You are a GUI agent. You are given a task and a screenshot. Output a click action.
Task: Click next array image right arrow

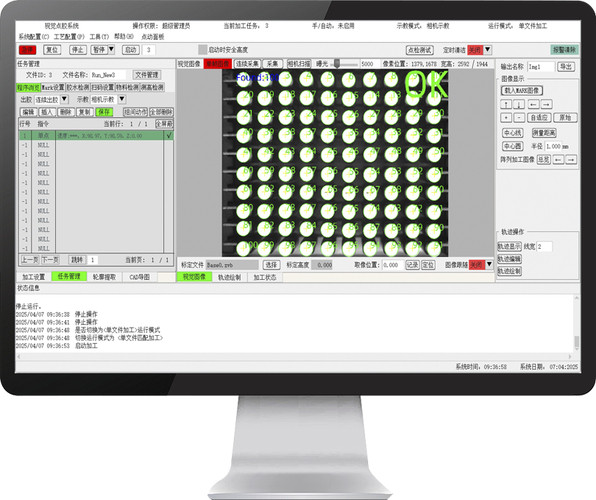pyautogui.click(x=571, y=160)
